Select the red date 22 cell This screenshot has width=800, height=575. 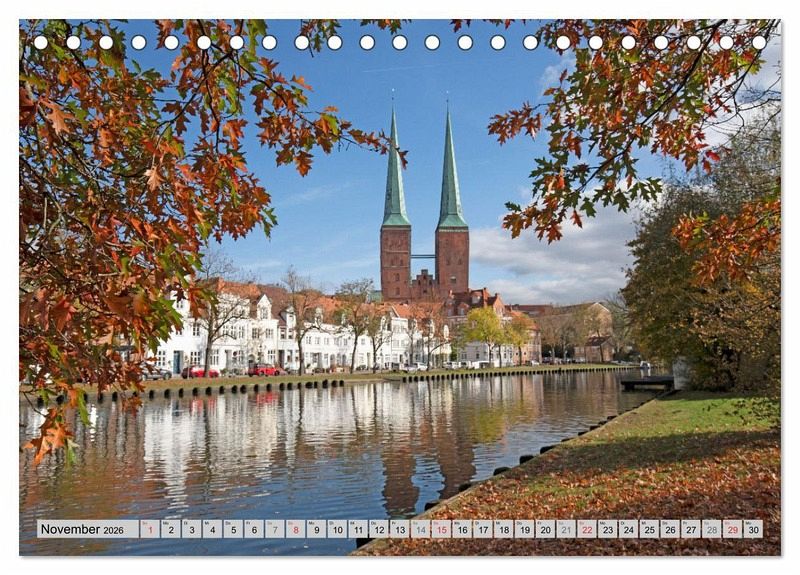coord(587,529)
